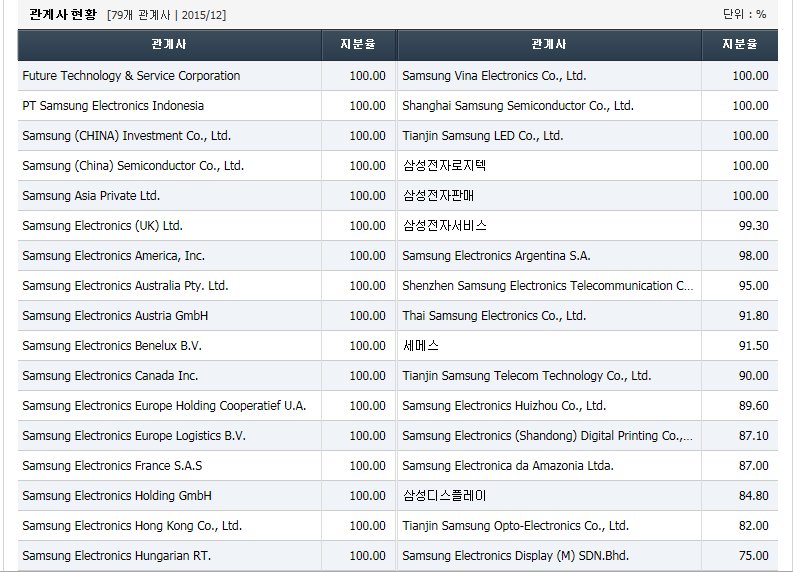This screenshot has width=793, height=572.
Task: Select the left 지분율 column header
Action: [x=359, y=45]
